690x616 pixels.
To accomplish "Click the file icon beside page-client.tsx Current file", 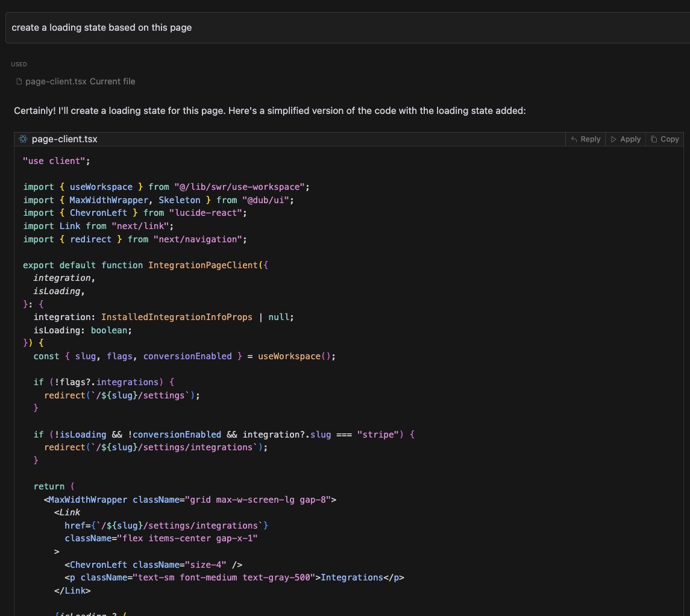I will (x=19, y=81).
